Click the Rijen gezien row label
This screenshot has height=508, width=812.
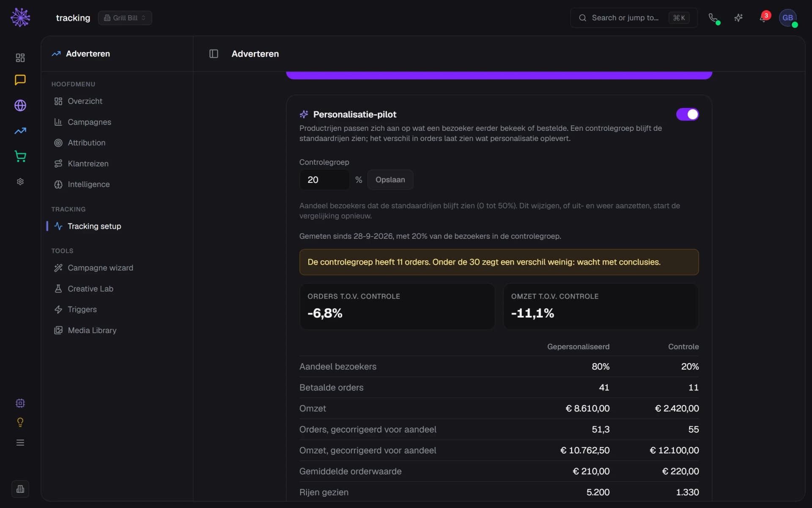click(324, 492)
